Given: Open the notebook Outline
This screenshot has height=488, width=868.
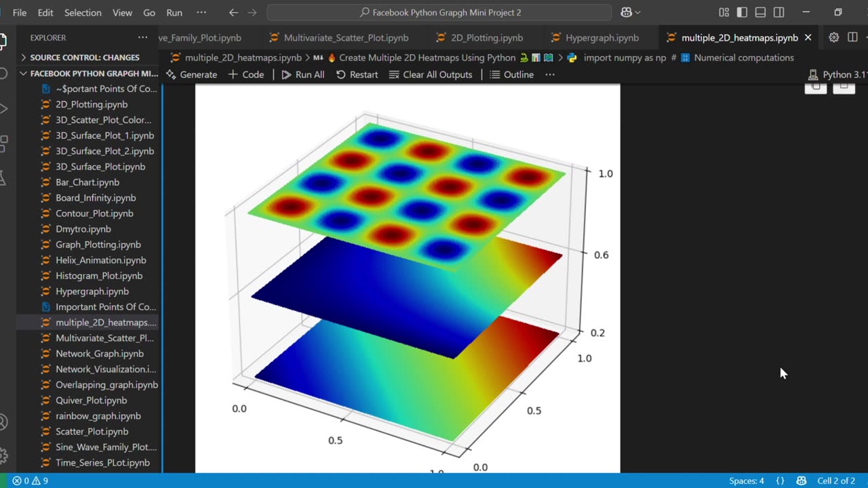Looking at the screenshot, I should 512,75.
